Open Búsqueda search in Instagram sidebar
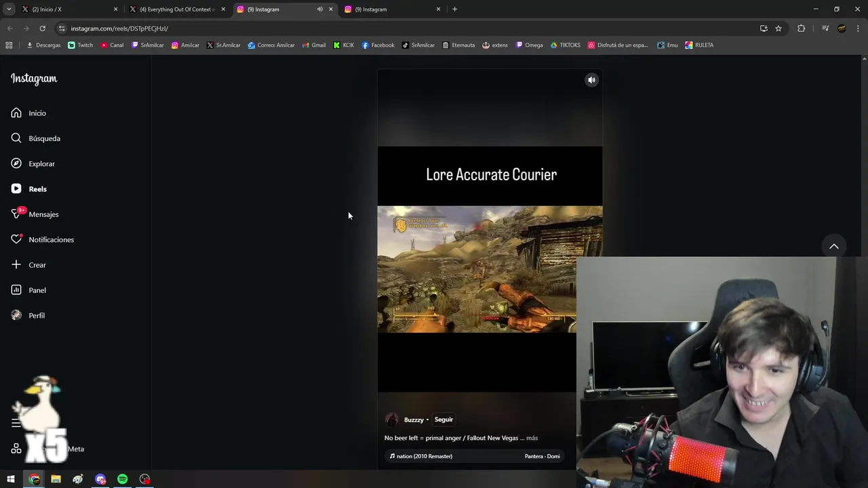Image resolution: width=868 pixels, height=488 pixels. click(35, 138)
